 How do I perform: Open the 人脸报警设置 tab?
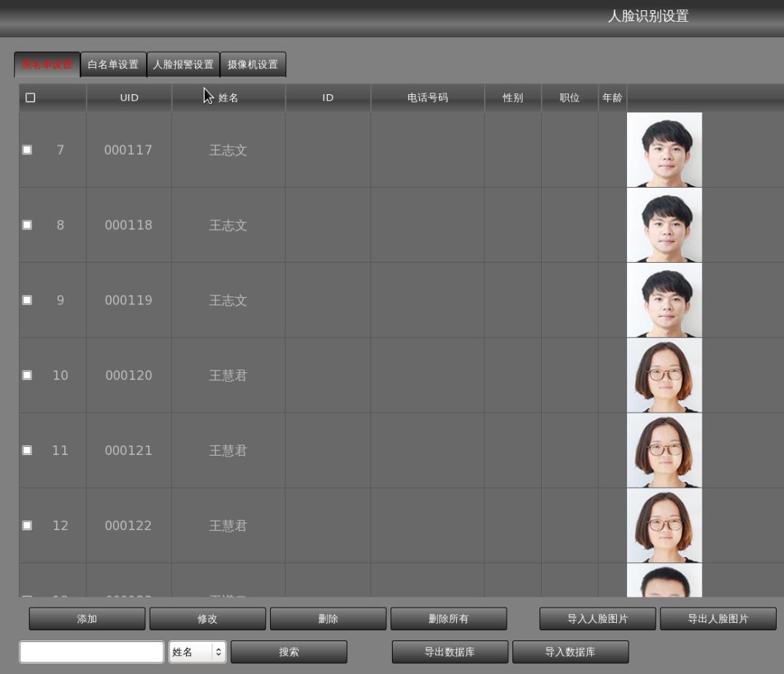point(182,64)
